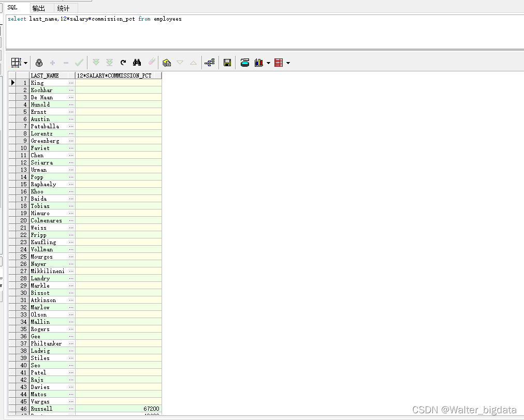Click the database export query results icon
524x420 pixels.
tap(244, 63)
